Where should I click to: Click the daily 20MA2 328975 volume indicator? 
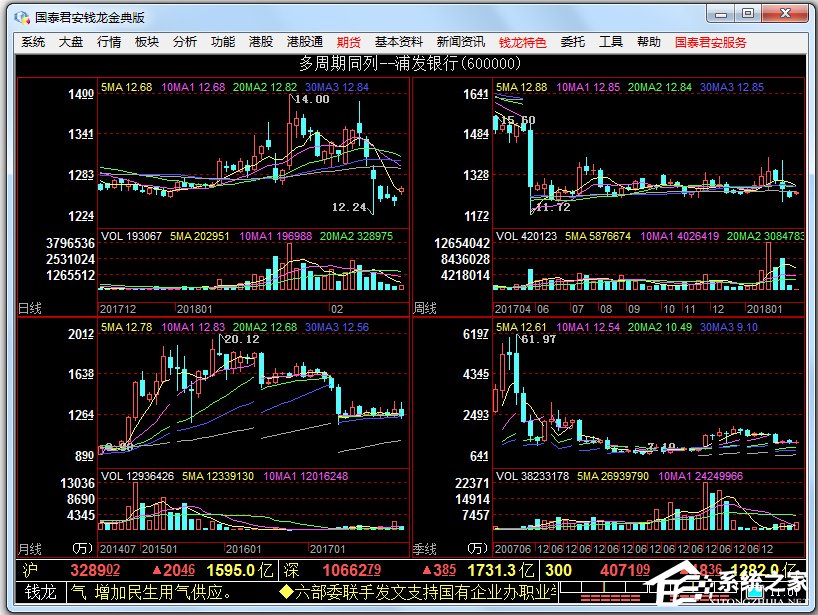pyautogui.click(x=356, y=236)
